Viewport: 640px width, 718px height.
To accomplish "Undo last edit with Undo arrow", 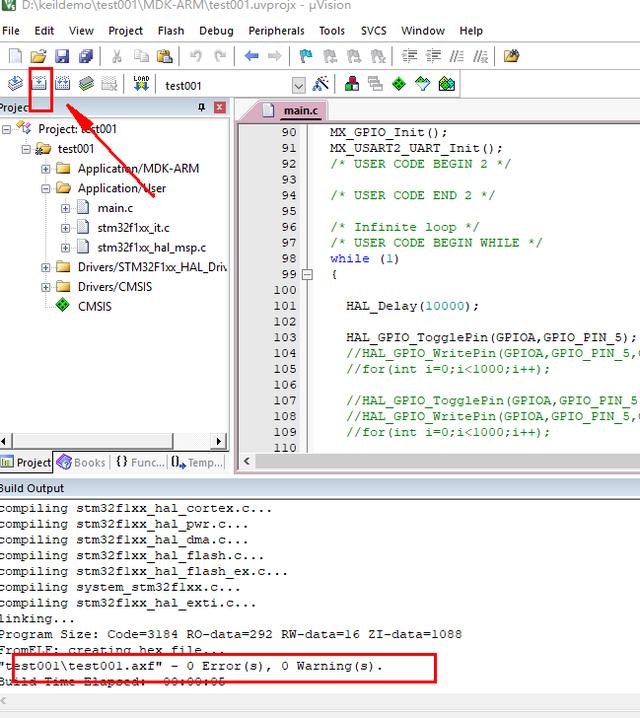I will coord(196,56).
